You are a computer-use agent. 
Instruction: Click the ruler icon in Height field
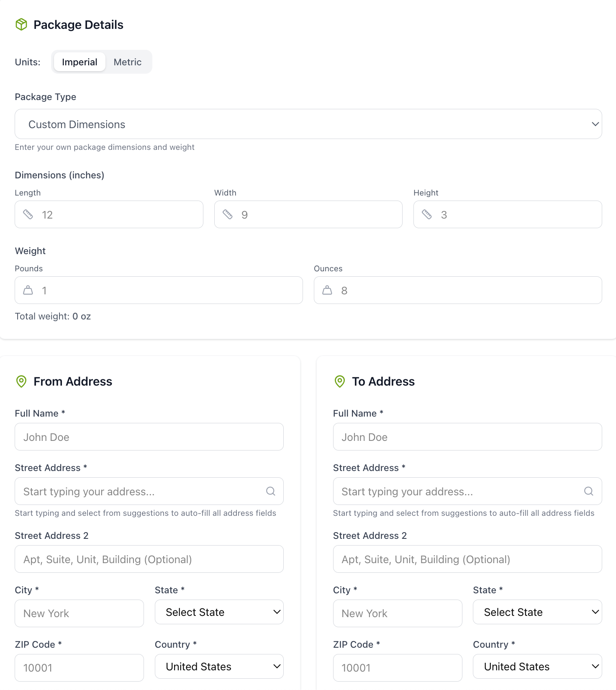pos(427,214)
